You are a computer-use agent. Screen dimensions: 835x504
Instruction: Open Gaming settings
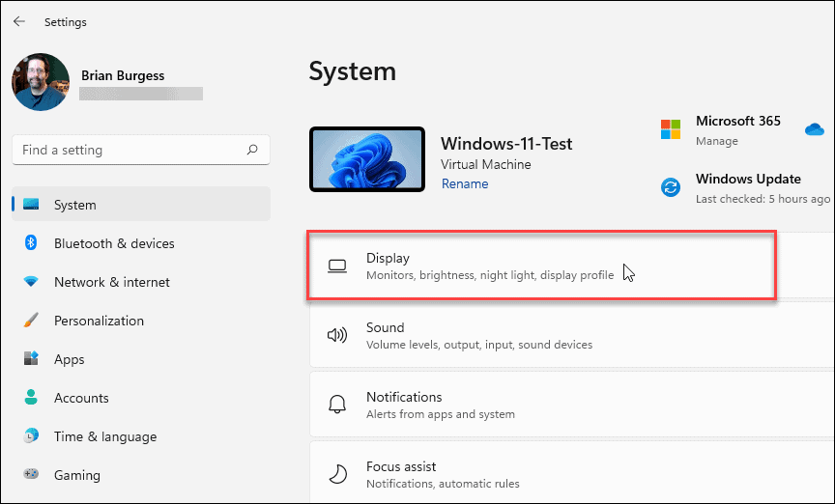click(x=141, y=475)
